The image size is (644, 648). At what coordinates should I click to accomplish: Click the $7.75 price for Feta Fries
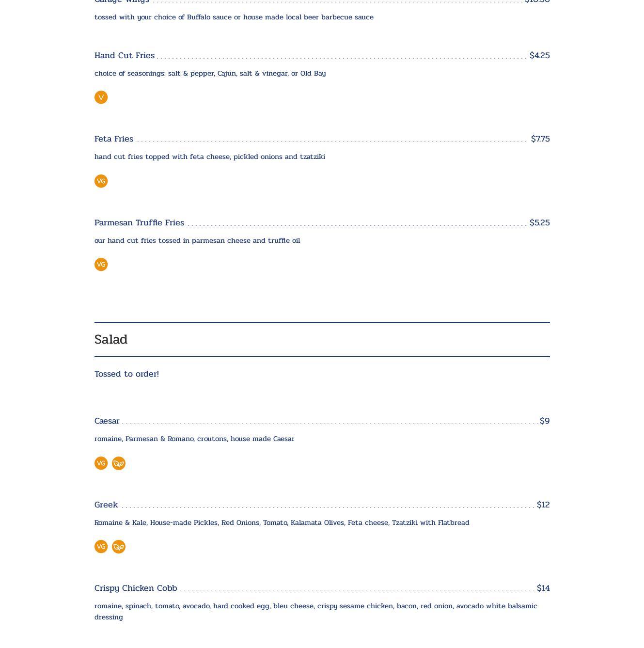pos(540,139)
